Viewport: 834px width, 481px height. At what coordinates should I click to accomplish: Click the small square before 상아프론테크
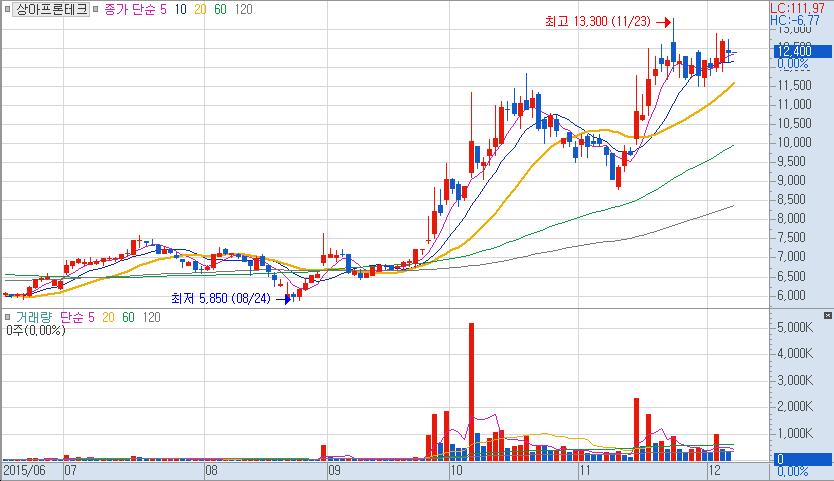pyautogui.click(x=8, y=8)
